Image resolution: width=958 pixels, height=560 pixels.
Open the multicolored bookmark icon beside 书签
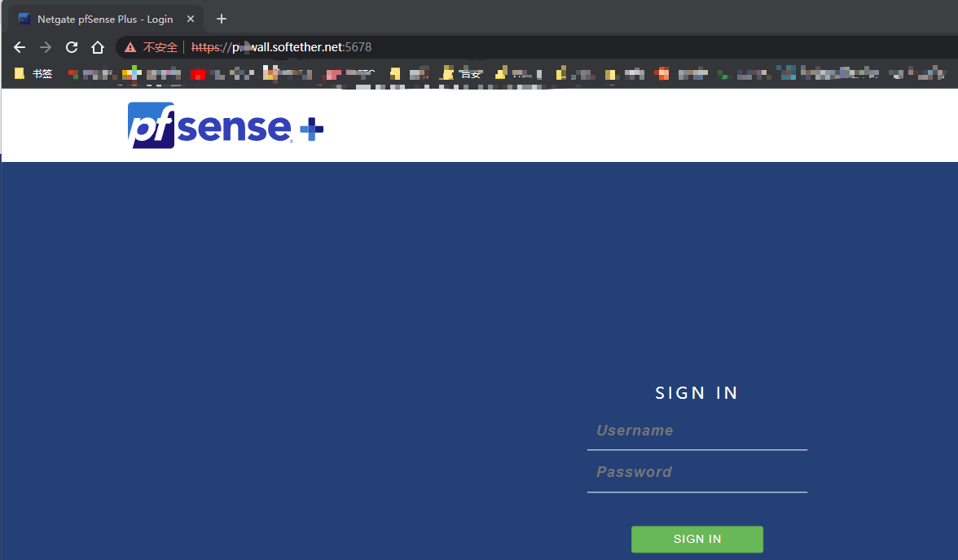click(x=131, y=74)
